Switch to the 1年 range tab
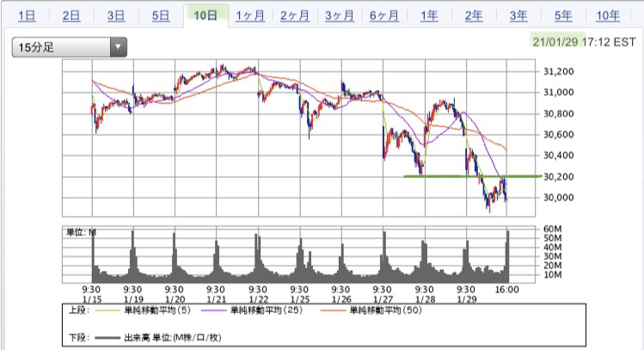 point(429,15)
